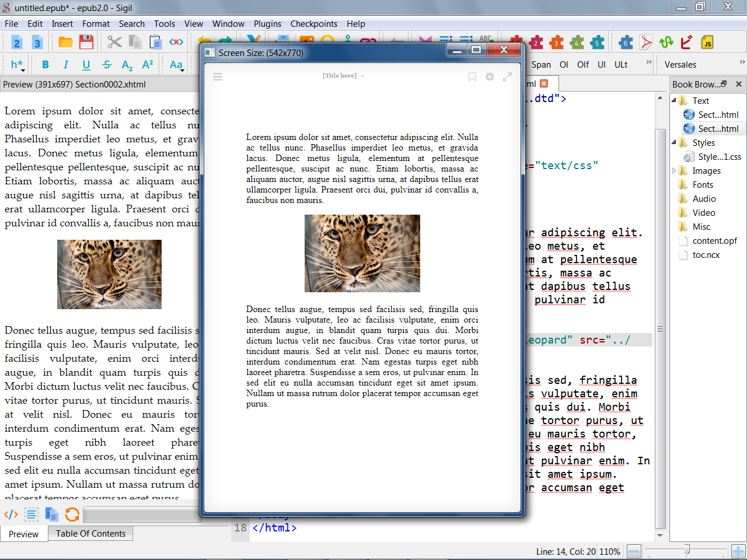Open the change case Aa dropdown
Screen dimensions: 747x560
click(x=176, y=65)
